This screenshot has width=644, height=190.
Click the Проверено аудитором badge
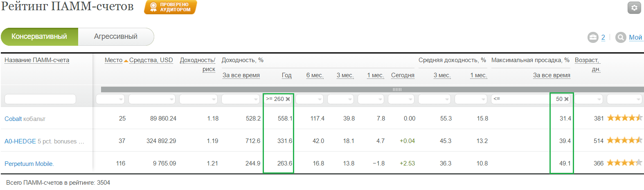coord(171,7)
